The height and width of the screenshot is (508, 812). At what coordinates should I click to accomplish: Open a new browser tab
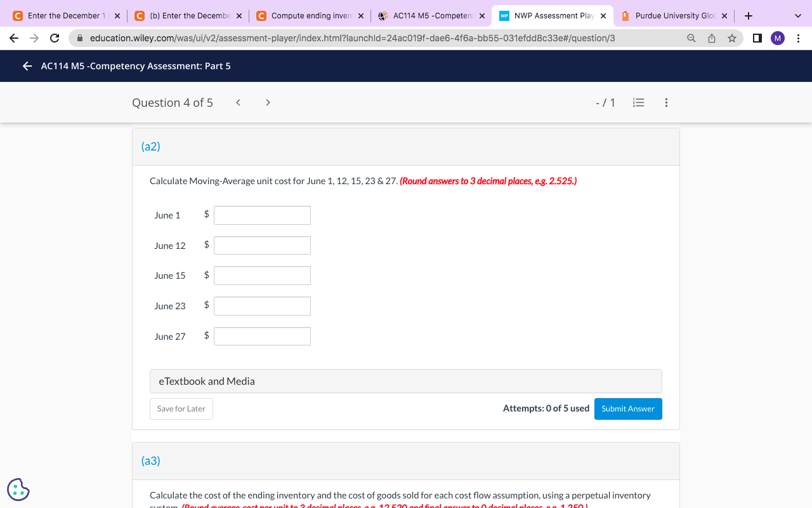(749, 15)
